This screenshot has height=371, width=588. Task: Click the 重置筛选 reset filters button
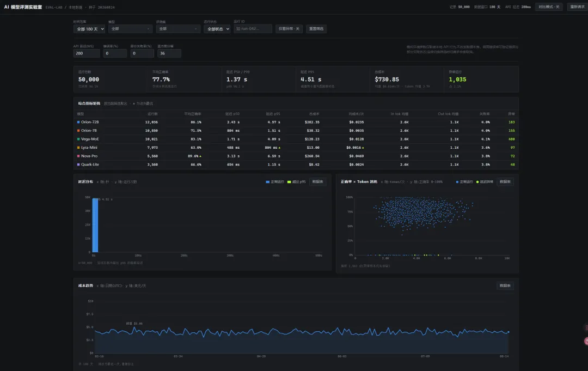click(x=316, y=29)
